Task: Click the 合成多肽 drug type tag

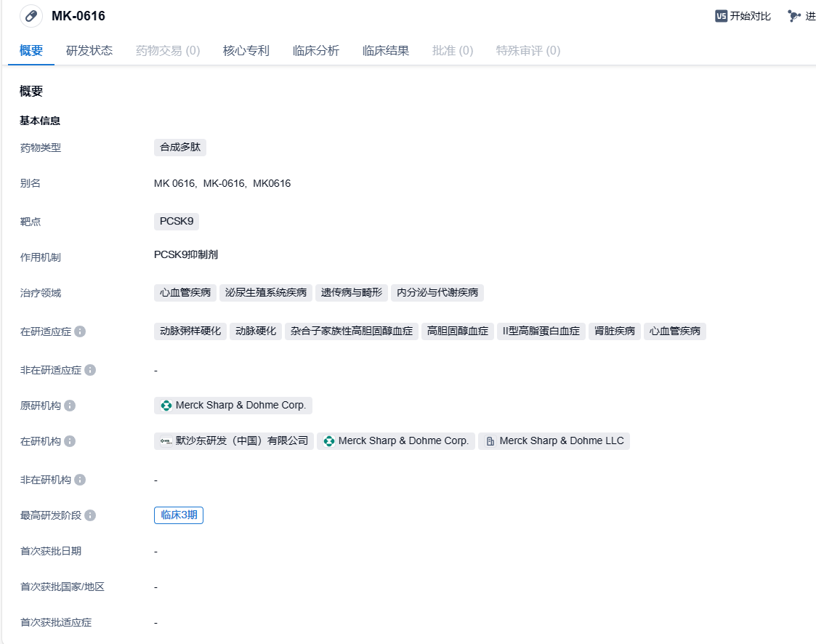Action: 180,148
